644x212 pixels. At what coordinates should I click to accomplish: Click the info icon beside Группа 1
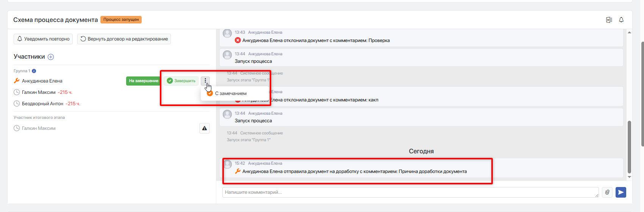pyautogui.click(x=34, y=71)
